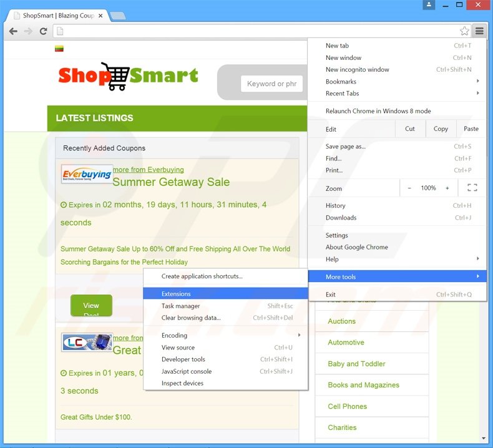Viewport: 493px width, 448px height.
Task: Click the green View Deal button
Action: [x=91, y=305]
